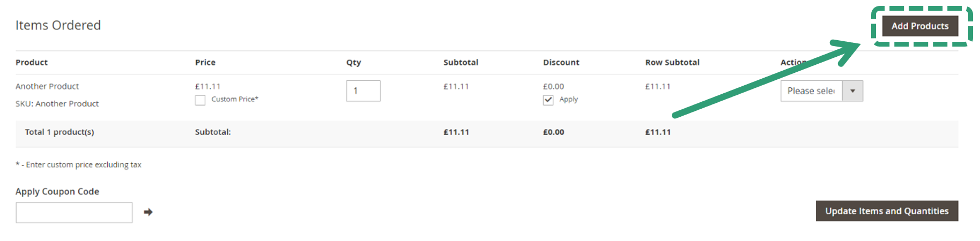Click the Apply Coupon Code text field
Screen dimensions: 980x241
pos(74,213)
